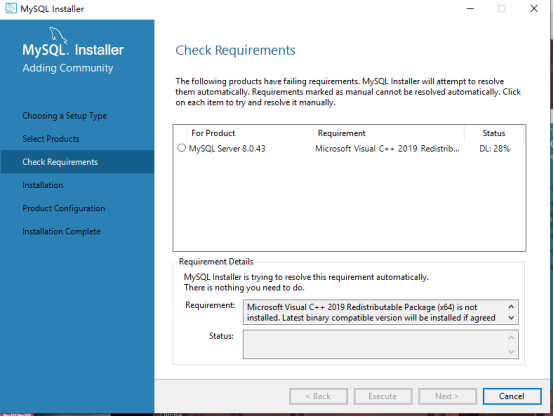
Task: Click the 'DL: 28%' download status cell
Action: click(494, 148)
